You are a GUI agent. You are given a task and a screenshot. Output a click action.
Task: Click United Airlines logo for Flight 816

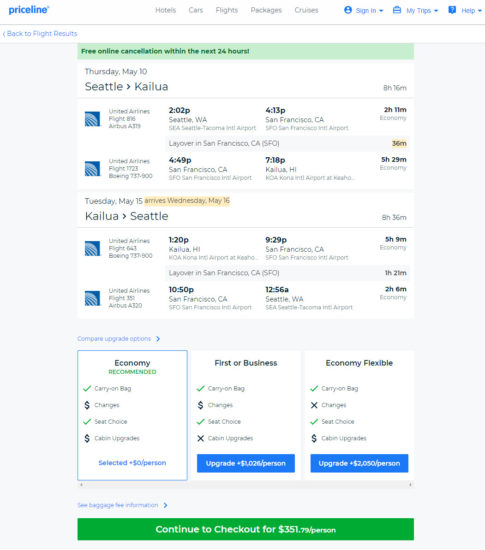tap(92, 119)
